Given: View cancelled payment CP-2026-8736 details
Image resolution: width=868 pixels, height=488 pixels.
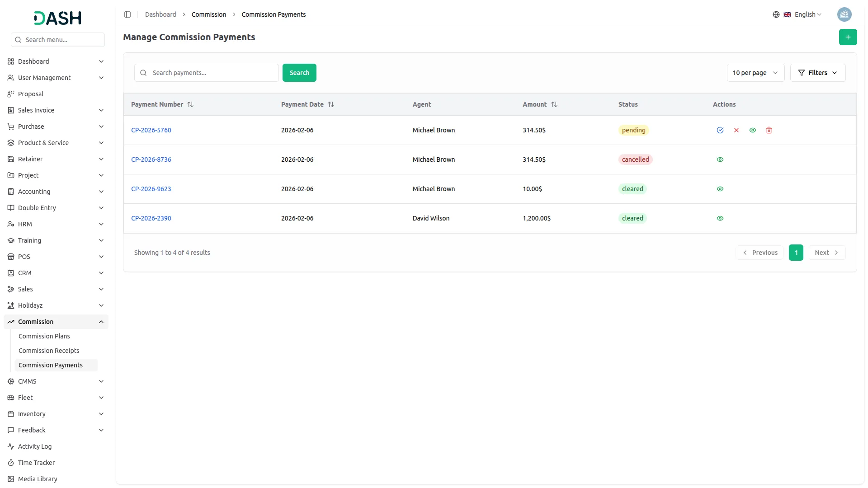Looking at the screenshot, I should pos(720,160).
